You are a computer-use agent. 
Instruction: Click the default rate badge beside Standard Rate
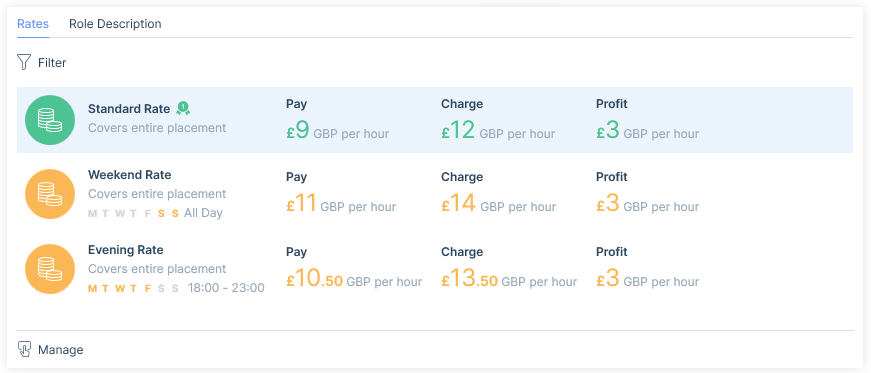[183, 108]
